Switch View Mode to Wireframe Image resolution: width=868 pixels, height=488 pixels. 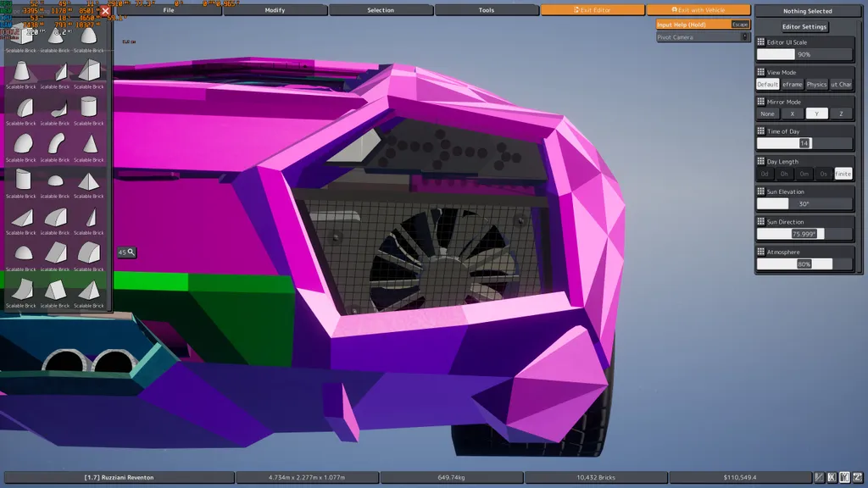[793, 84]
